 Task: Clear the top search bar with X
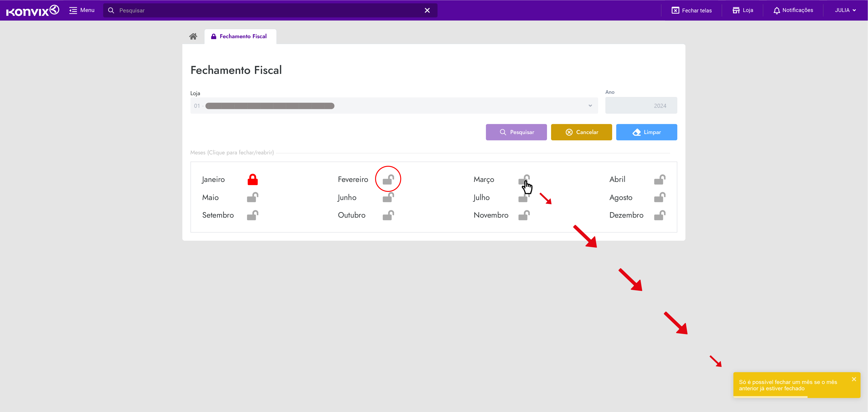click(427, 10)
